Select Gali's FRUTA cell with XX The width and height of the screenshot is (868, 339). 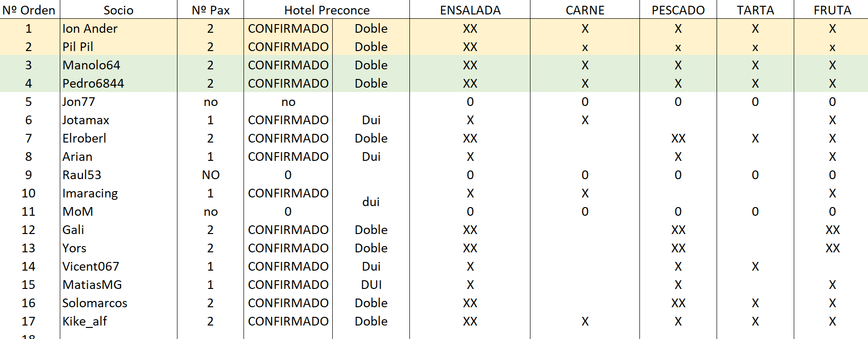pyautogui.click(x=832, y=230)
